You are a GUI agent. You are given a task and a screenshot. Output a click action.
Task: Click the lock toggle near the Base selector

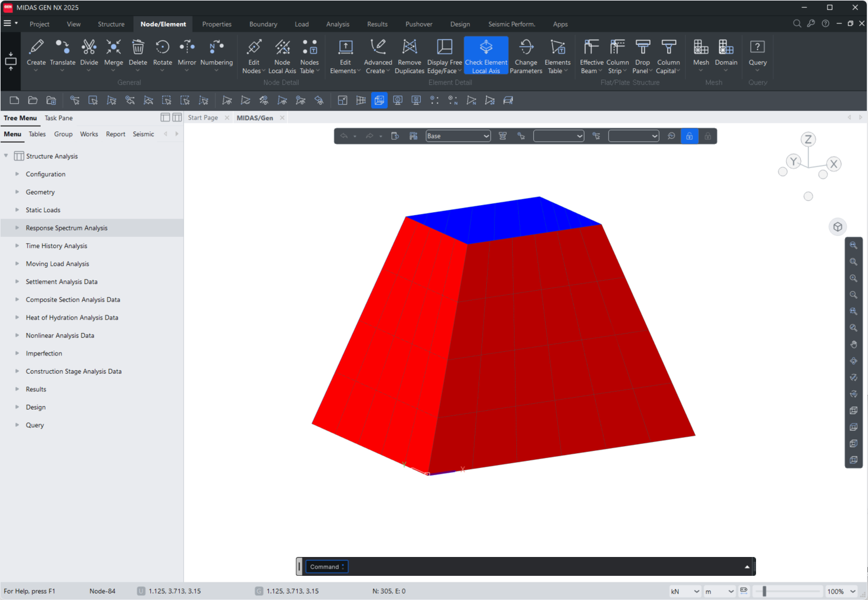pos(689,136)
